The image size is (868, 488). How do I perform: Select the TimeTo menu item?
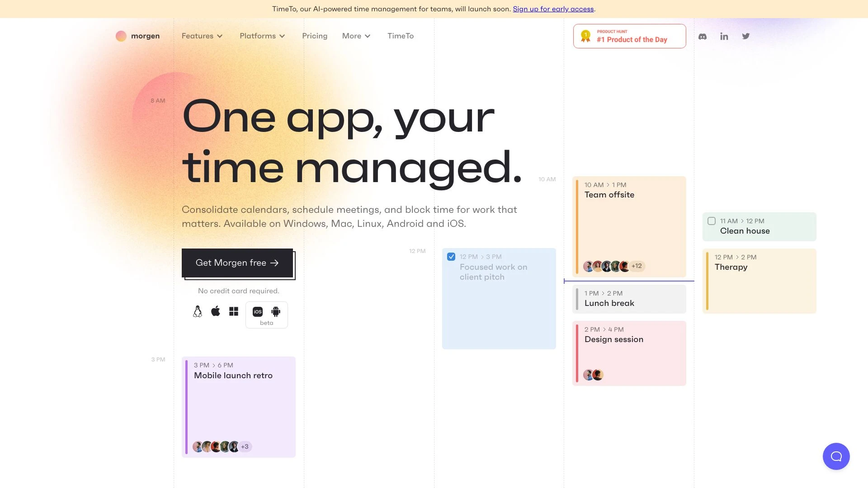point(400,36)
